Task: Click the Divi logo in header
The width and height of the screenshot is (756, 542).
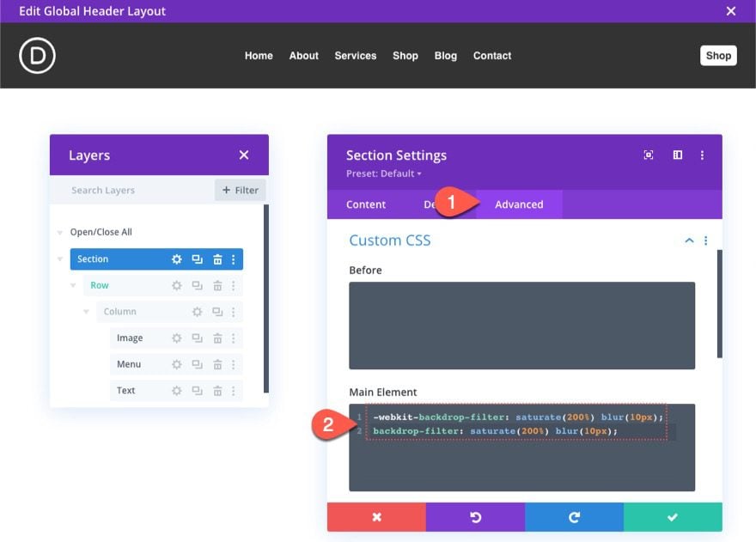Action: [37, 56]
